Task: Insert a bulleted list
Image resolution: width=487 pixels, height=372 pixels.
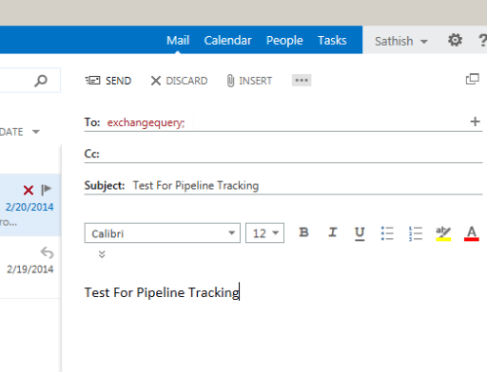Action: (387, 233)
